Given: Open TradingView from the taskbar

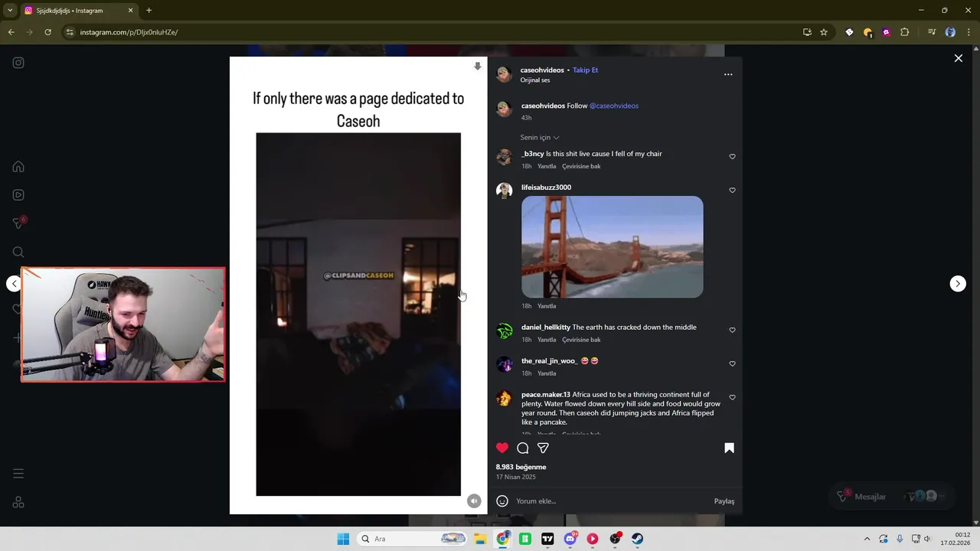Looking at the screenshot, I should tap(547, 539).
